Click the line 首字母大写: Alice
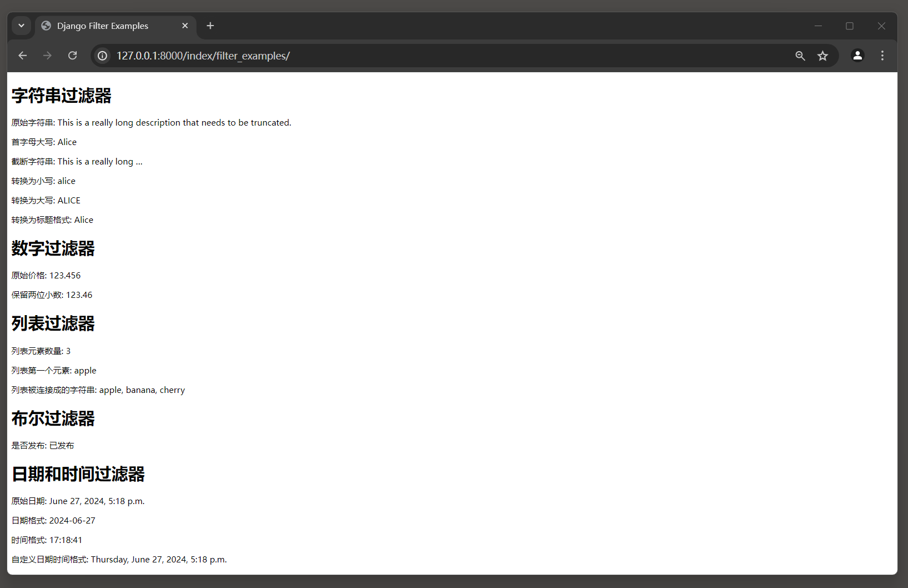This screenshot has height=588, width=908. pyautogui.click(x=44, y=142)
